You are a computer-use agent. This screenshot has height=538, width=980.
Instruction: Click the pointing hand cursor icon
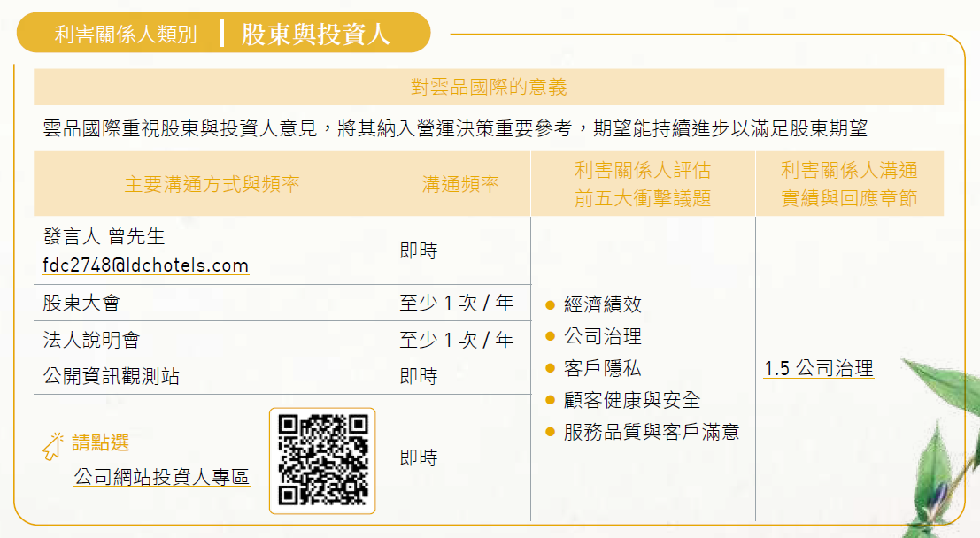click(53, 446)
